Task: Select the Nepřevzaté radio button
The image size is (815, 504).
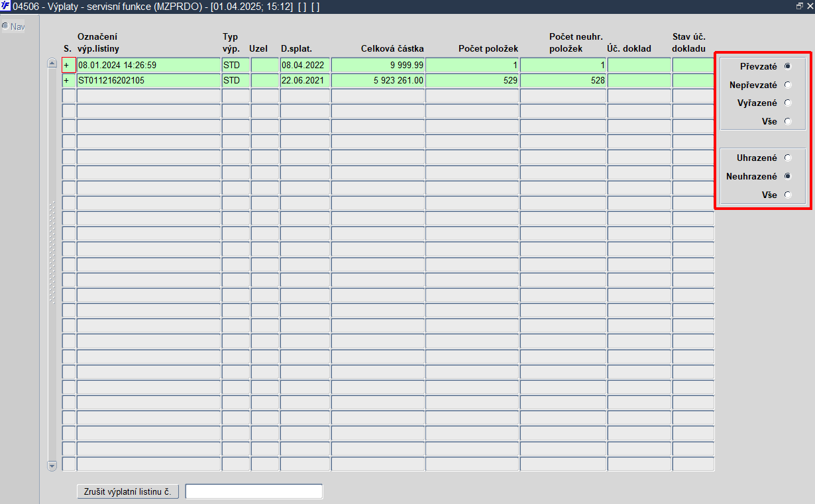Action: [x=788, y=85]
